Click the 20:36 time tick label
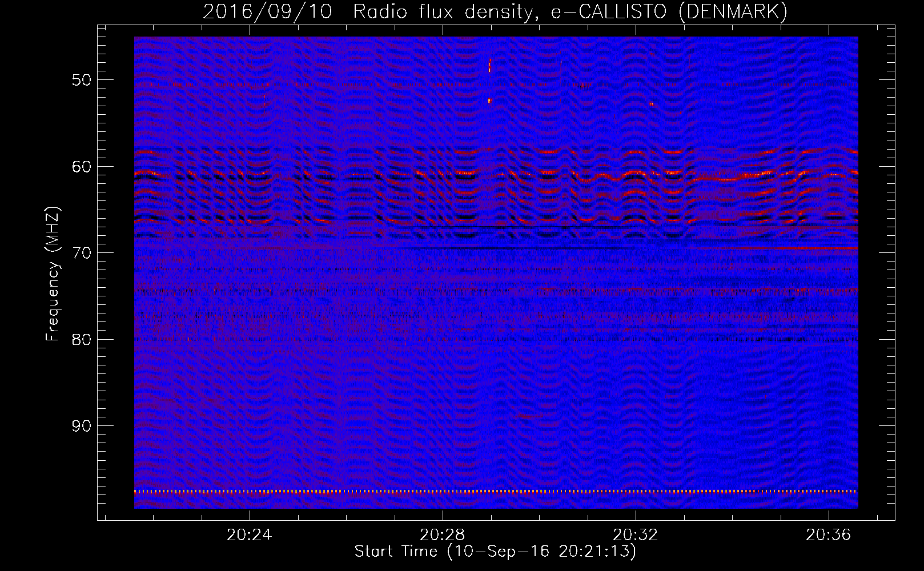Screen dimensions: 924x571 [x=828, y=535]
